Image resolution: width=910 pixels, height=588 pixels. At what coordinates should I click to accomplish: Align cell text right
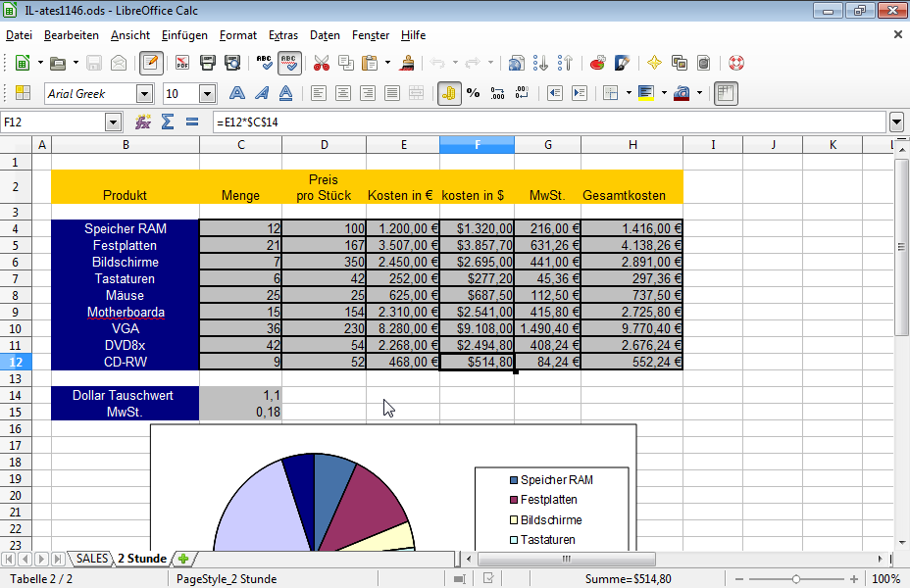click(x=368, y=93)
